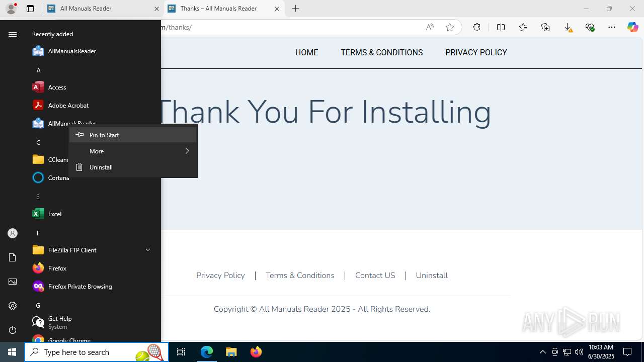Screen dimensions: 644x362
Task: Click the footer Privacy Policy link
Action: pos(220,276)
